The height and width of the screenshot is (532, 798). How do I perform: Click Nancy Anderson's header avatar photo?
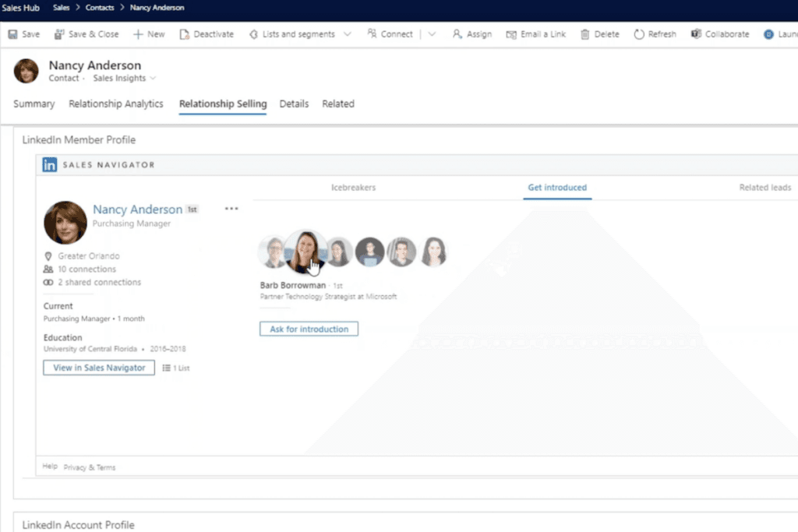tap(26, 71)
